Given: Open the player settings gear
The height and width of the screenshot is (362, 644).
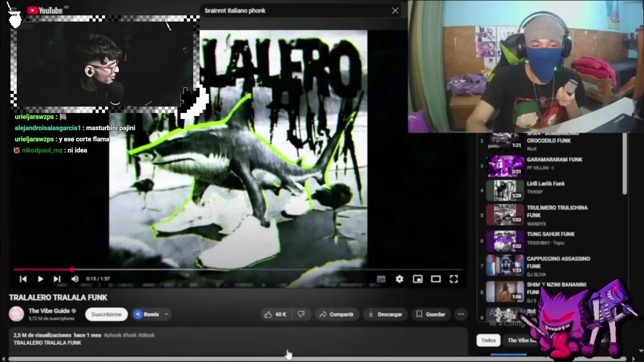Looking at the screenshot, I should pyautogui.click(x=399, y=279).
